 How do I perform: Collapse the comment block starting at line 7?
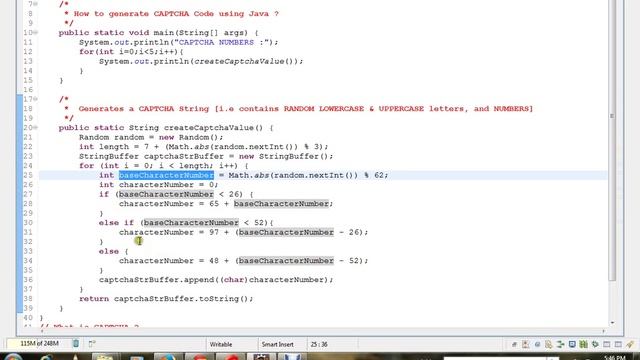coord(36,4)
